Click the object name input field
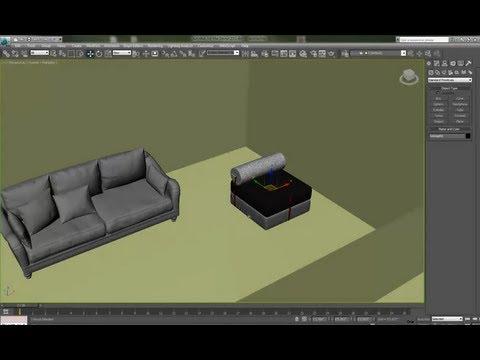 (x=446, y=136)
